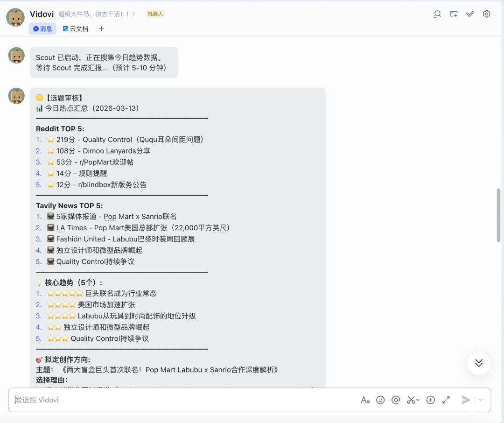The width and height of the screenshot is (504, 423).
Task: Open the emoji picker
Action: coord(380,400)
